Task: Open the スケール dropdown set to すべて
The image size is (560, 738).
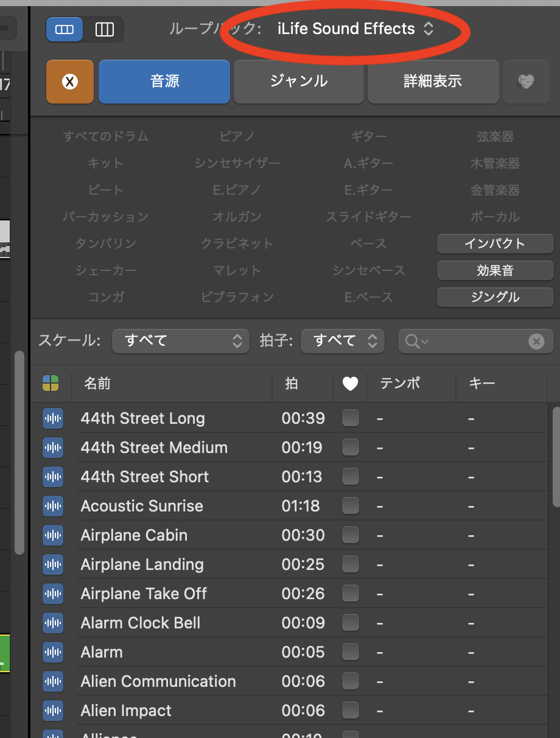Action: point(181,341)
